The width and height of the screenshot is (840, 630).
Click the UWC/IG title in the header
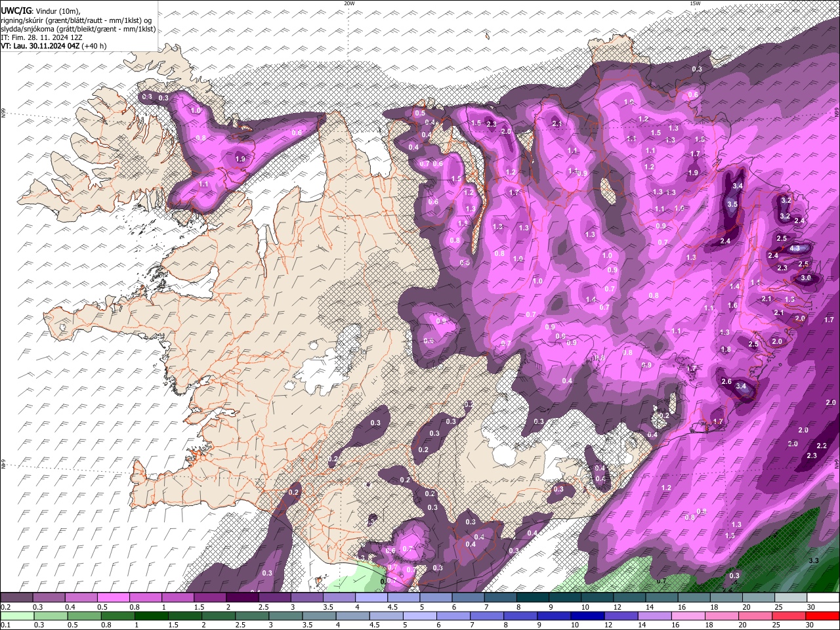coord(15,11)
